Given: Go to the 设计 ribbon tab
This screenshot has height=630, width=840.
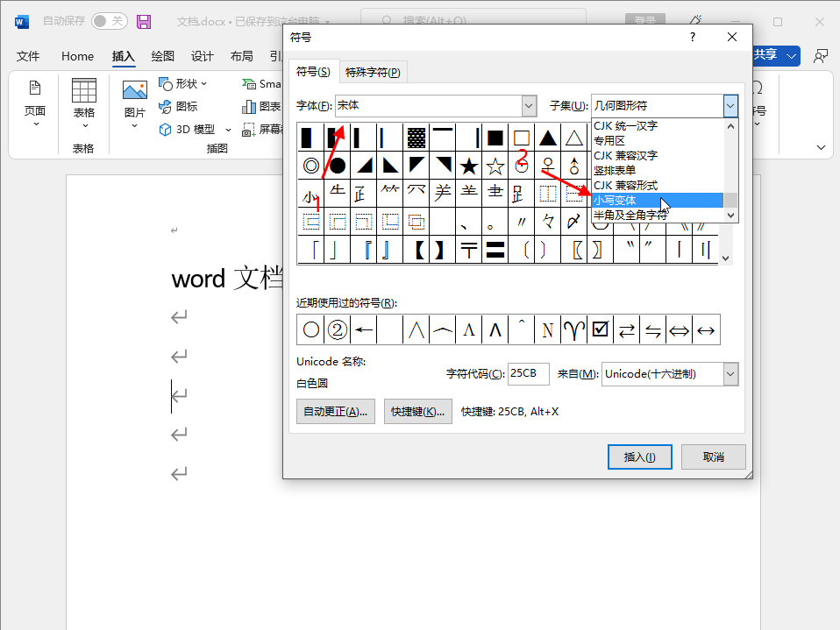Looking at the screenshot, I should coord(202,56).
